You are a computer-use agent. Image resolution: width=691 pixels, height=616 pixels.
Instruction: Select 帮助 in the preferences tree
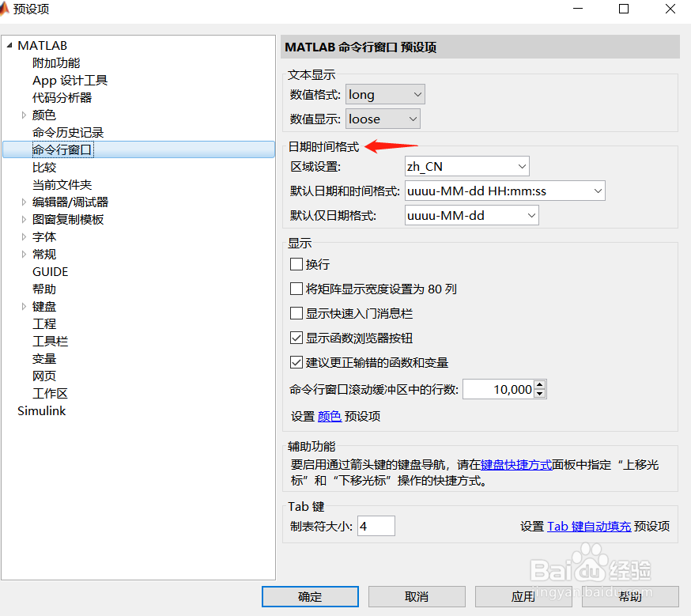point(44,289)
